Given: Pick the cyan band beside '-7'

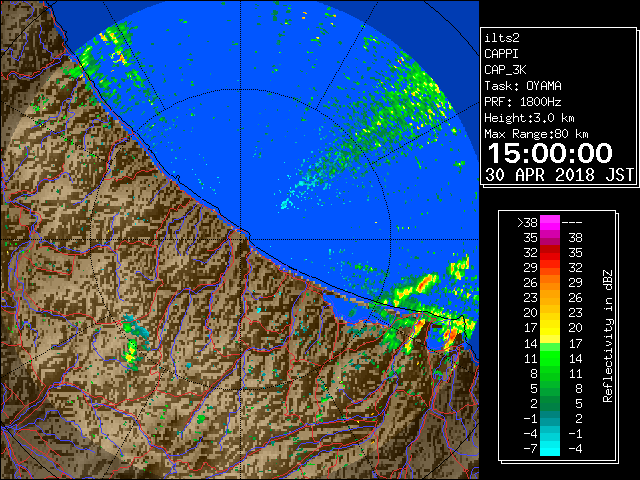Looking at the screenshot, I should point(550,449).
